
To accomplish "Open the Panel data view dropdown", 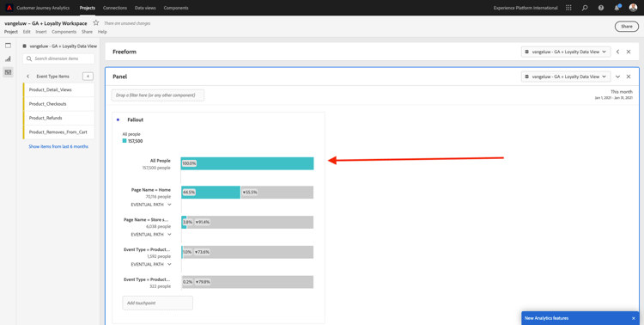I will click(x=566, y=77).
